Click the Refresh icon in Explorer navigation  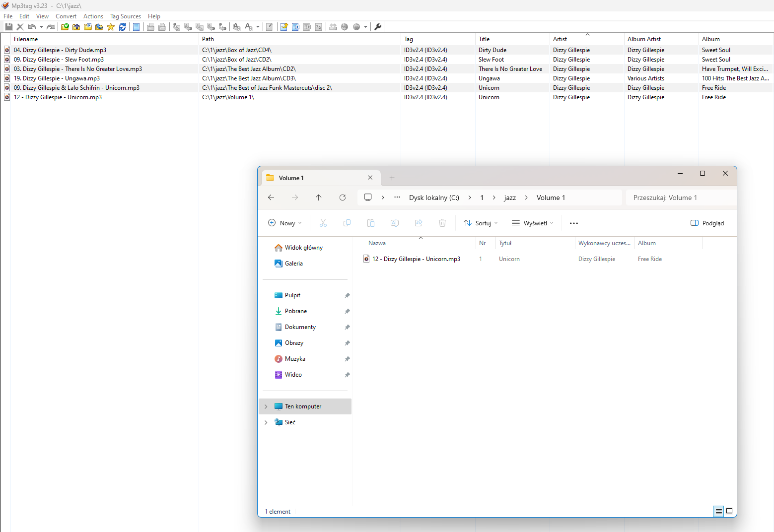(x=343, y=198)
